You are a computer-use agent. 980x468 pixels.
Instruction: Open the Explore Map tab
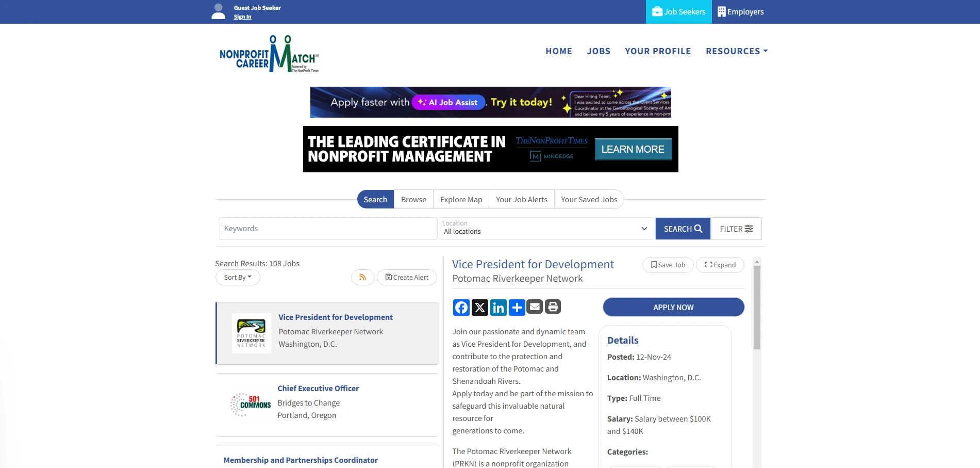click(461, 200)
